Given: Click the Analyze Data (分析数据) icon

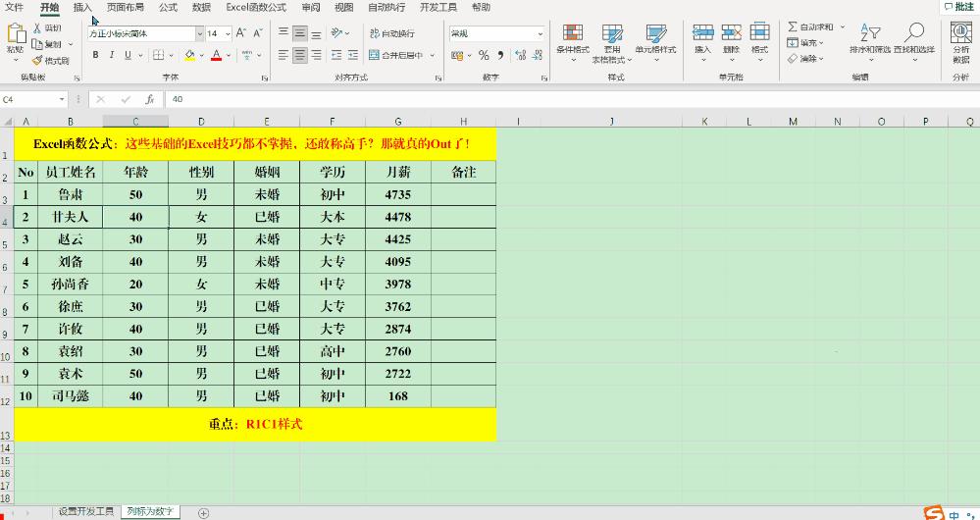Looking at the screenshot, I should [960, 31].
